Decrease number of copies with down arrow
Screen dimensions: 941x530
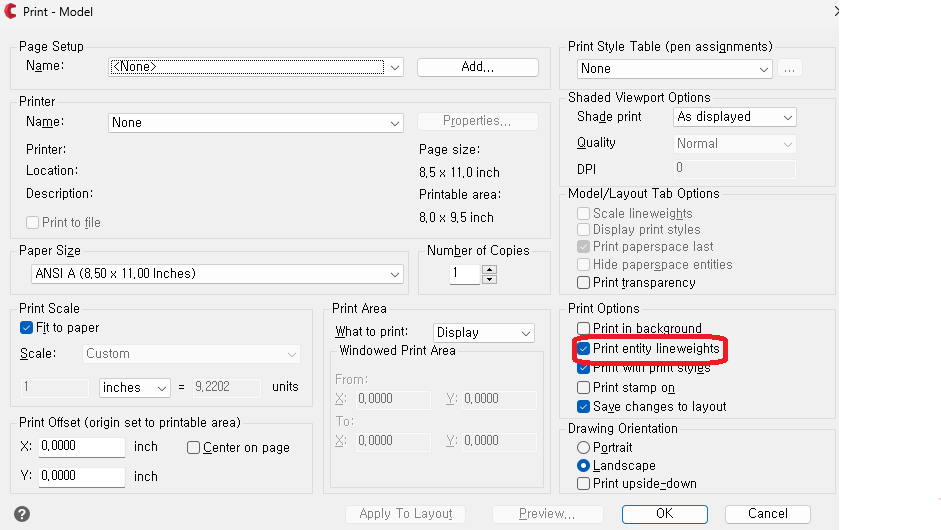point(489,279)
